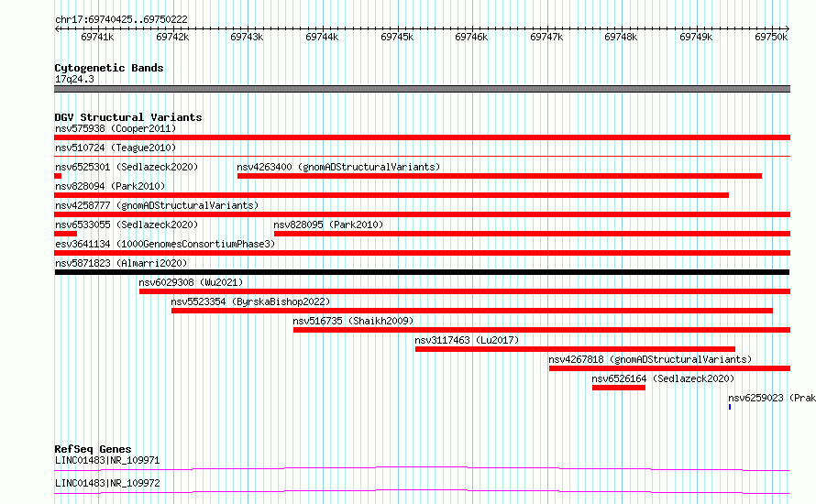Select the black nsv5871823 variant bar

coord(422,272)
